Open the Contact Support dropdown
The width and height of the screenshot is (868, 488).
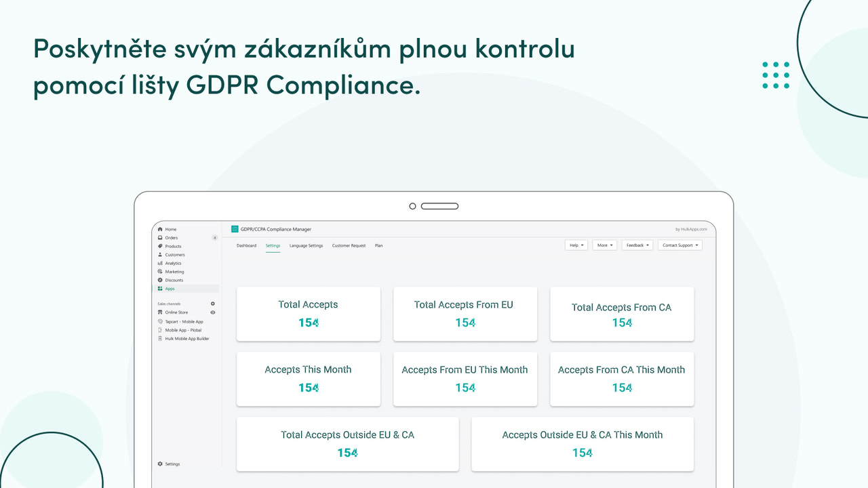680,245
